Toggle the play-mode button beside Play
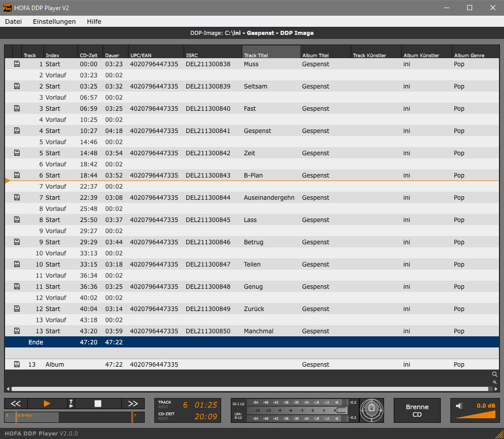 coord(71,404)
